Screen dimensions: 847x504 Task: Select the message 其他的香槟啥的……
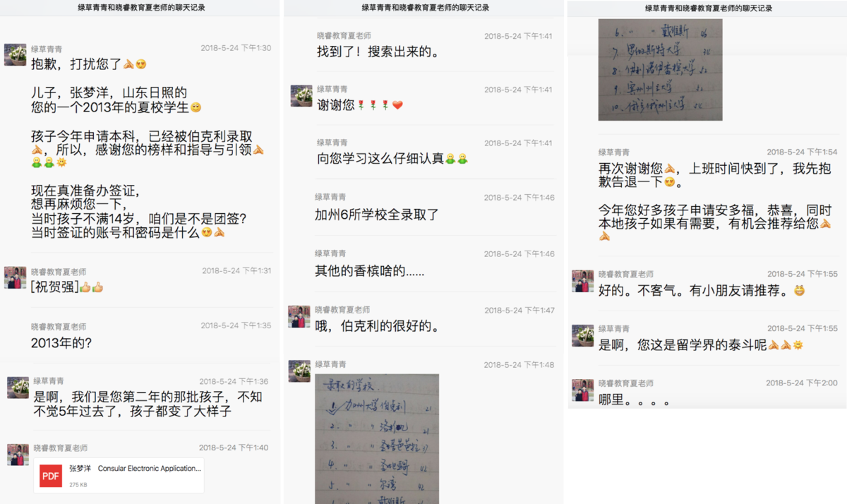(x=370, y=270)
